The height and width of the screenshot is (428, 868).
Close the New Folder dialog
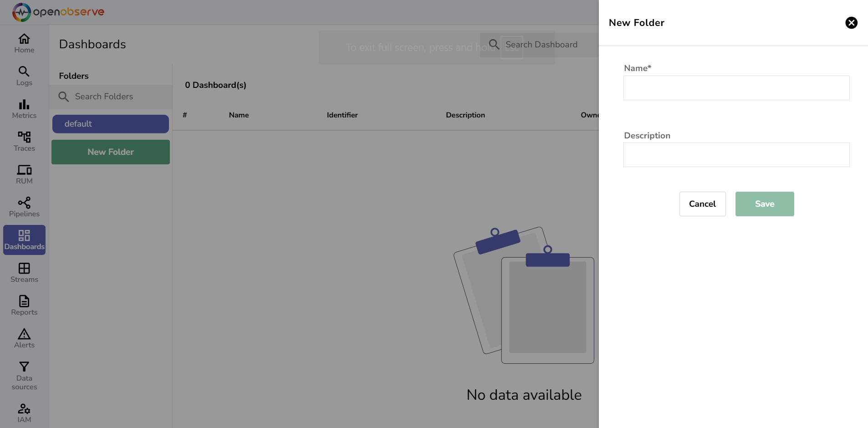pyautogui.click(x=851, y=23)
